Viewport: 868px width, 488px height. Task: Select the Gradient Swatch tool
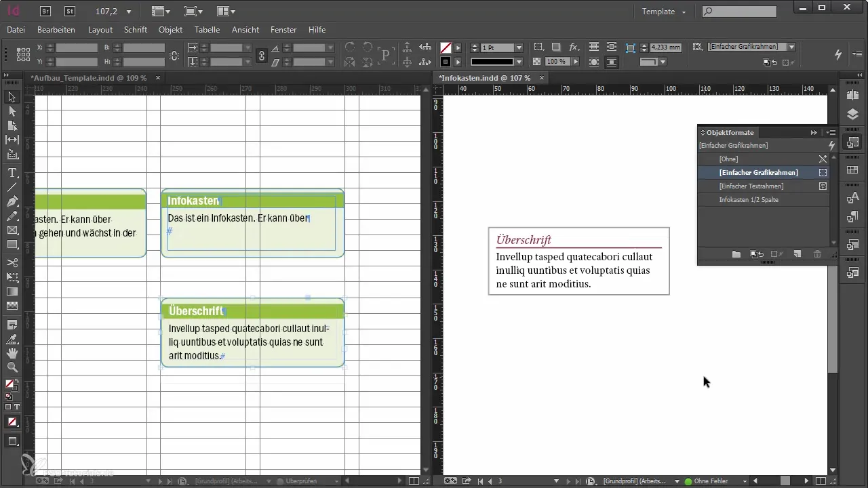pyautogui.click(x=12, y=291)
